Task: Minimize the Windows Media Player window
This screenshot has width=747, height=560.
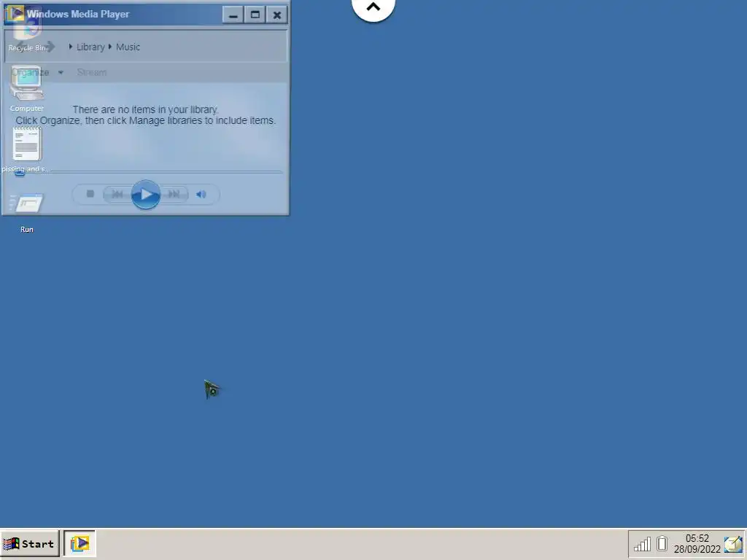Action: (233, 15)
